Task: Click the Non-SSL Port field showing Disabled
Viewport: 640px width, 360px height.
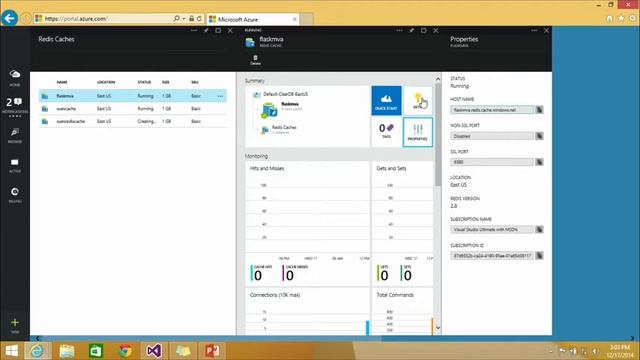Action: (492, 136)
